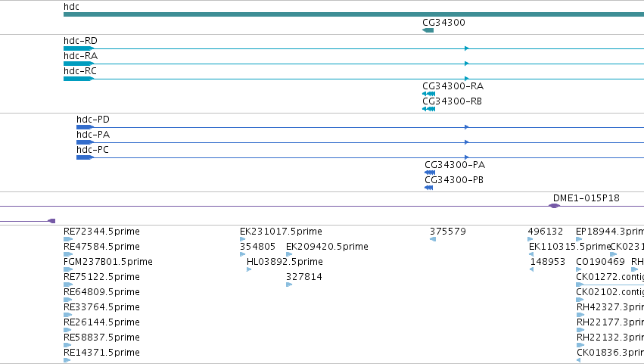644x364 pixels.
Task: Click RE33764.5prime EST
Action: 68,315
